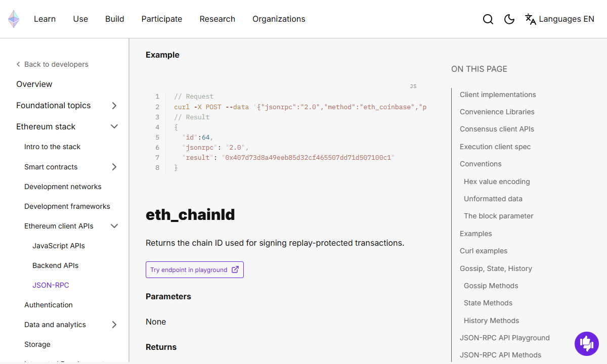The image size is (607, 364).
Task: Jump to Consensus client APIs section
Action: click(x=497, y=129)
